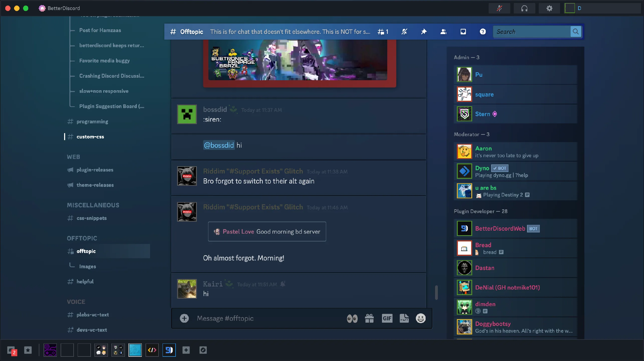Viewport: 644px width, 361px height.
Task: Open the sticker picker
Action: pos(404,318)
